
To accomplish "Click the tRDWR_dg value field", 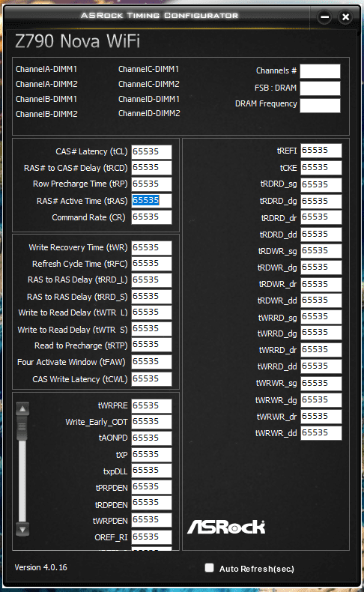I will tap(321, 268).
